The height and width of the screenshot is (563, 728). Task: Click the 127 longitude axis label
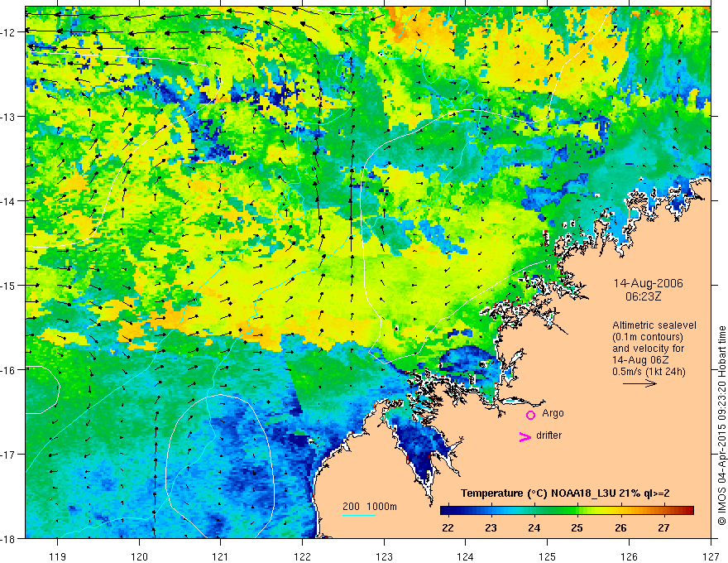coord(711,556)
